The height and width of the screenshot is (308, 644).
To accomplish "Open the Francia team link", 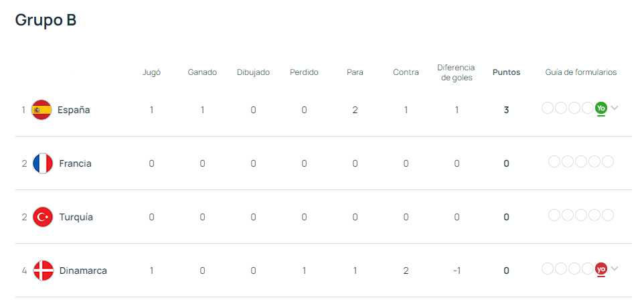I will [x=75, y=163].
